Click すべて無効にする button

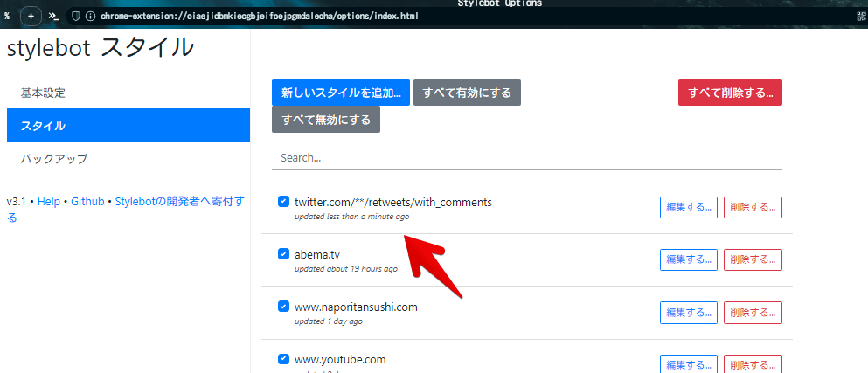tap(326, 120)
